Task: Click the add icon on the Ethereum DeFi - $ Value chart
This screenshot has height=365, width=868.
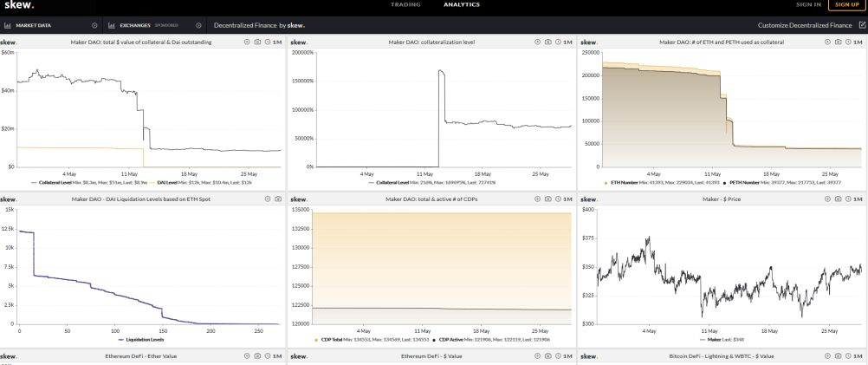Action: tap(537, 356)
